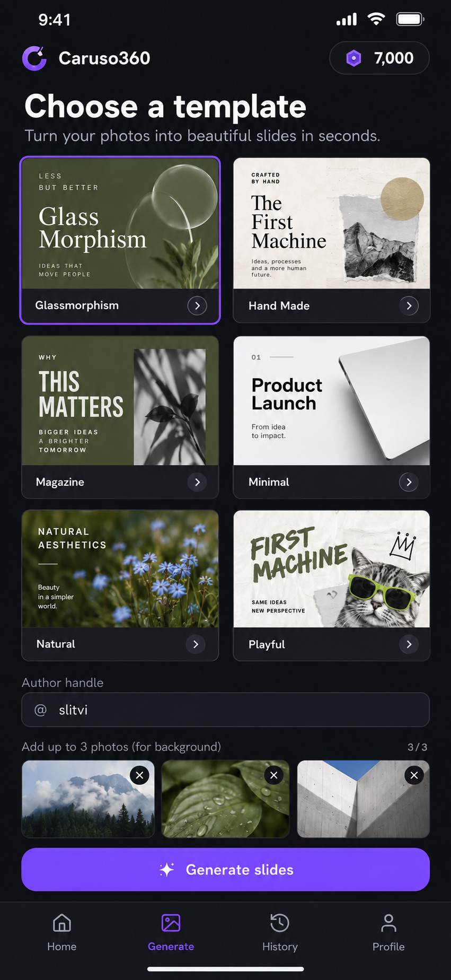Open the Minimal chevron arrow
The height and width of the screenshot is (980, 451).
pyautogui.click(x=409, y=482)
